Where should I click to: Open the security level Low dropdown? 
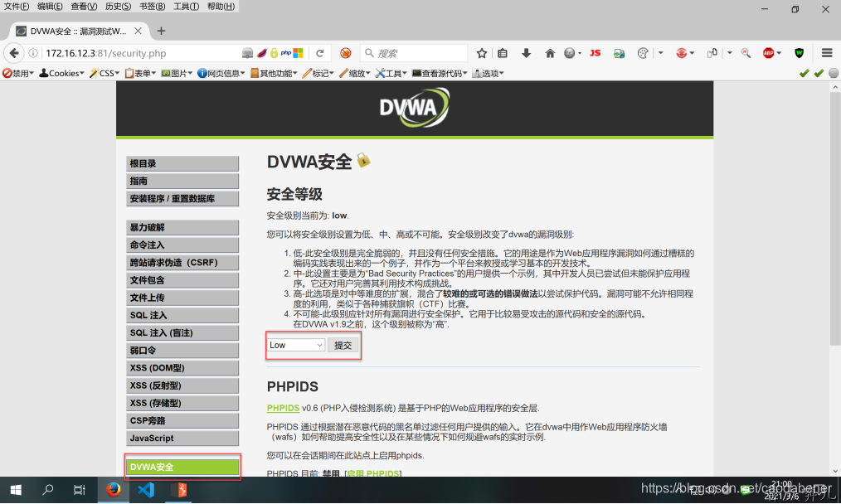tap(296, 345)
